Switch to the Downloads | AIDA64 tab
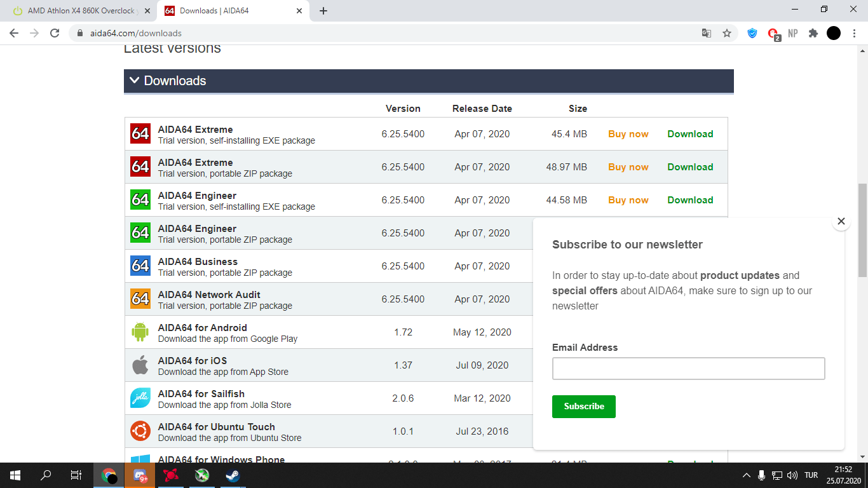The width and height of the screenshot is (868, 488). (233, 11)
